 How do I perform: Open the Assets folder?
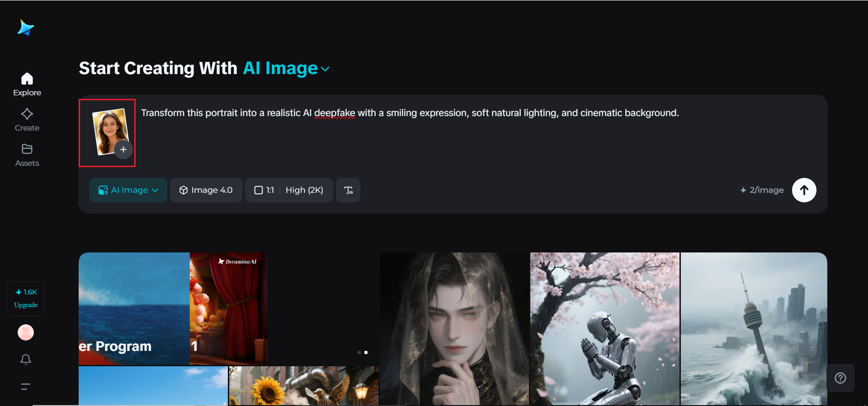click(27, 155)
